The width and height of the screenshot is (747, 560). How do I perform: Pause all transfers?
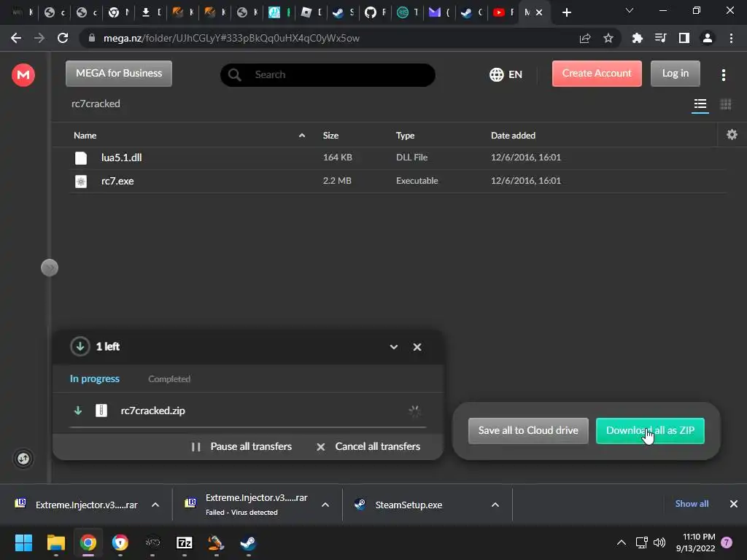(241, 447)
